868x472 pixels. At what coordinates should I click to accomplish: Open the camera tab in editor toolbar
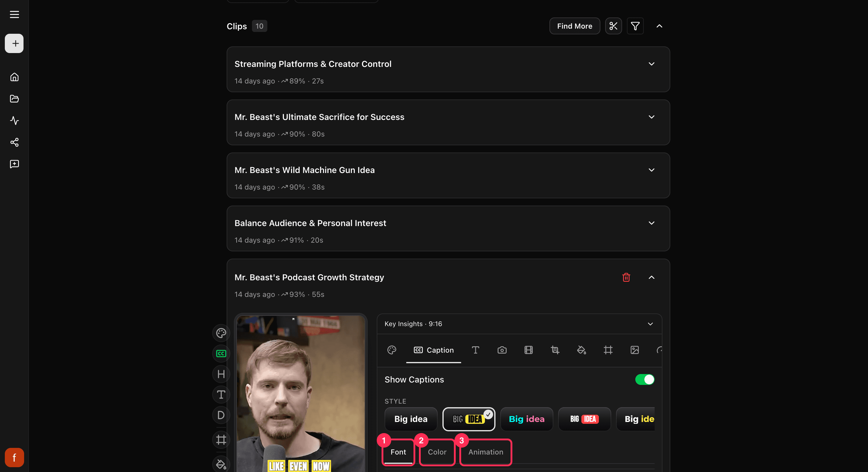[502, 350]
